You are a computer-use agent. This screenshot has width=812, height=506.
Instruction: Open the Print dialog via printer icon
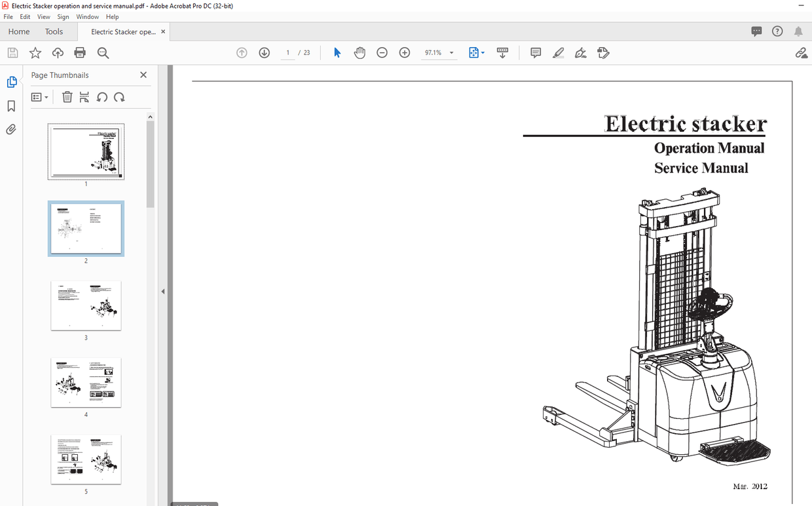(x=80, y=52)
